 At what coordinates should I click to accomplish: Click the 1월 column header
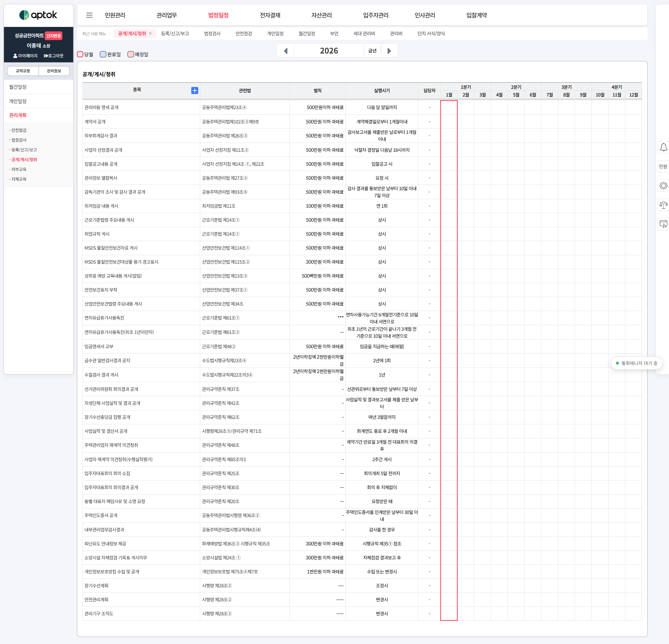coord(449,95)
